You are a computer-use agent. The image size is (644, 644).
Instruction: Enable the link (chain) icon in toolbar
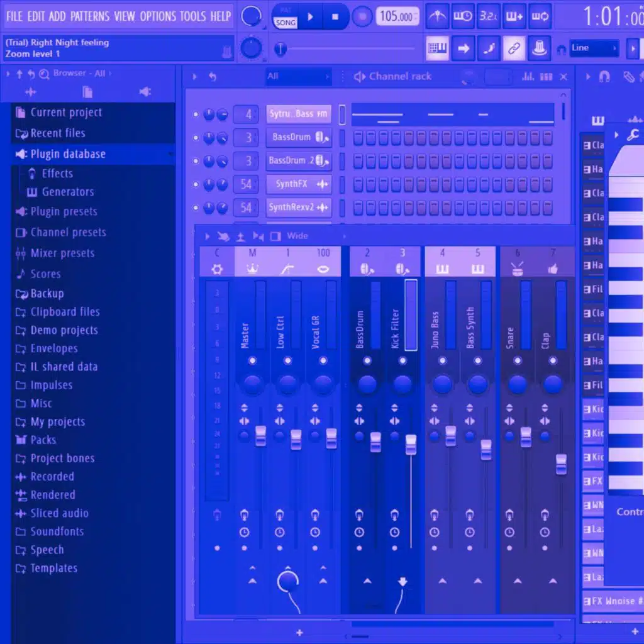click(x=514, y=48)
